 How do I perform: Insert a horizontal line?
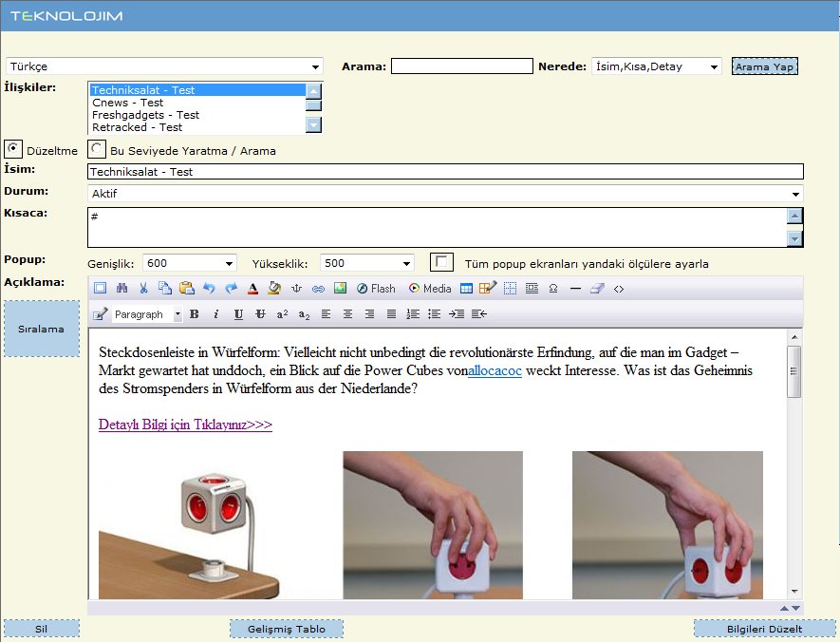[575, 289]
